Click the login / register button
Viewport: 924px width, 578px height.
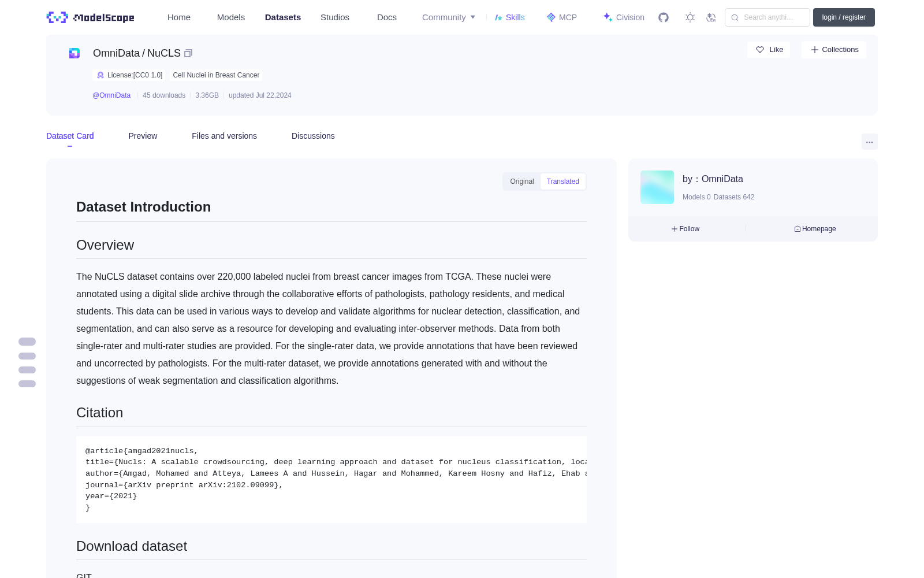[844, 17]
